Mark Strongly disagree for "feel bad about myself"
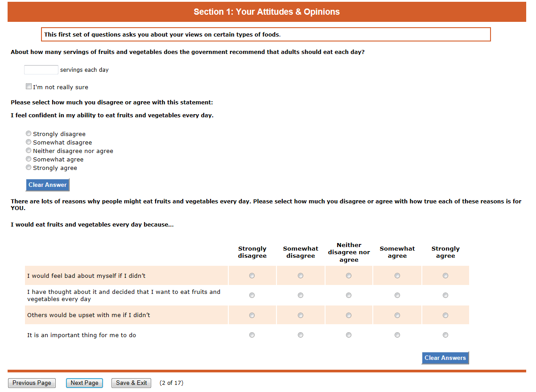This screenshot has height=392, width=536. pos(252,276)
